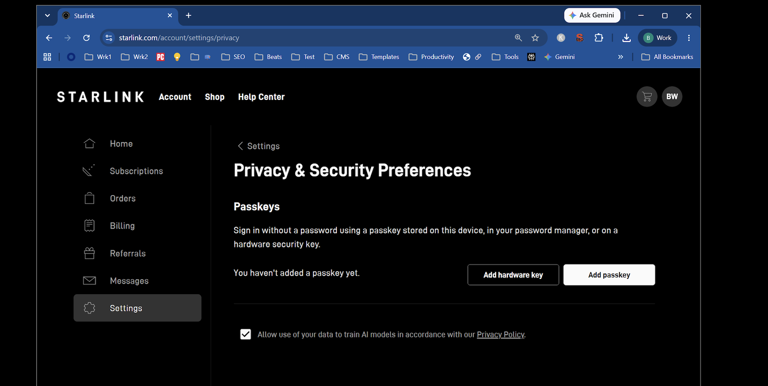Click the red S extension icon
Image resolution: width=768 pixels, height=386 pixels.
point(579,38)
